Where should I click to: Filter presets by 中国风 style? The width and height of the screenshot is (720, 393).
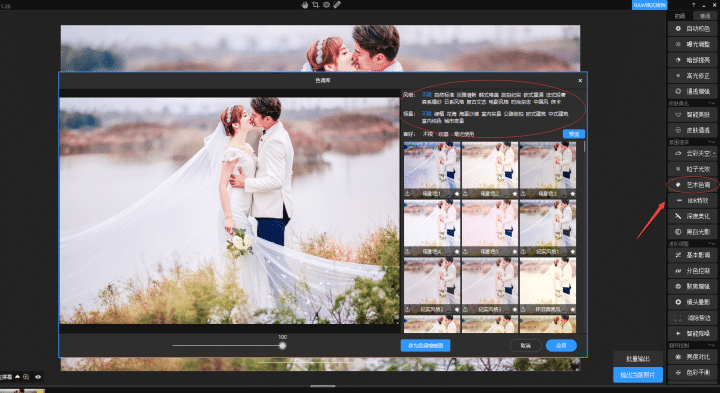[x=541, y=101]
